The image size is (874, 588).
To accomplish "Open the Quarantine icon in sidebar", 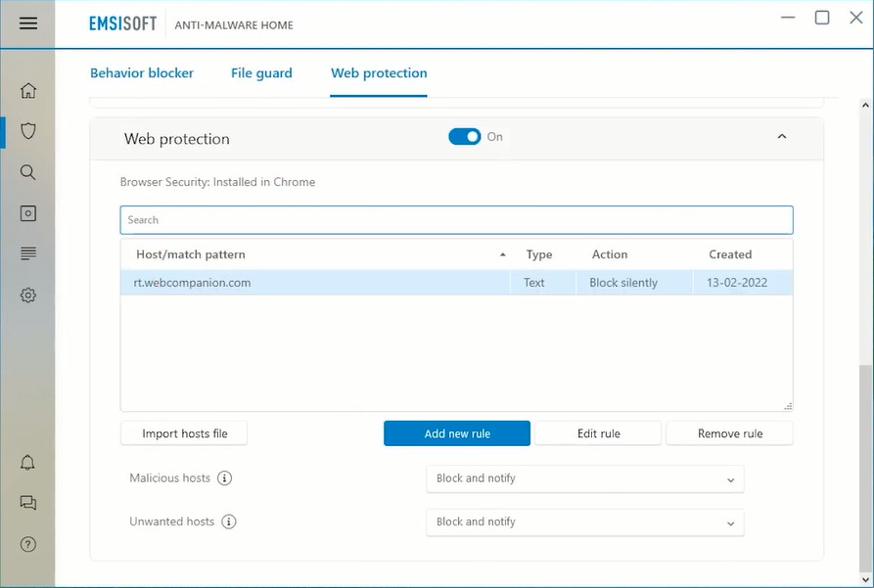I will (x=27, y=213).
